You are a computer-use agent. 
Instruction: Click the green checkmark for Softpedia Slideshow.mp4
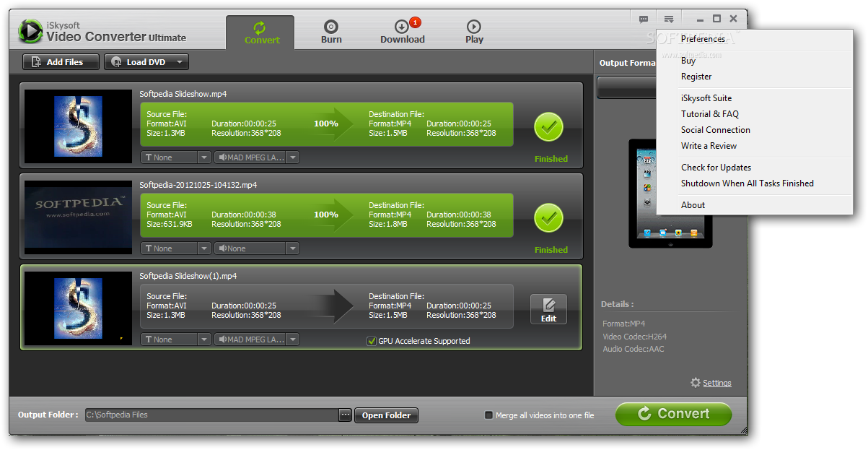[x=548, y=127]
